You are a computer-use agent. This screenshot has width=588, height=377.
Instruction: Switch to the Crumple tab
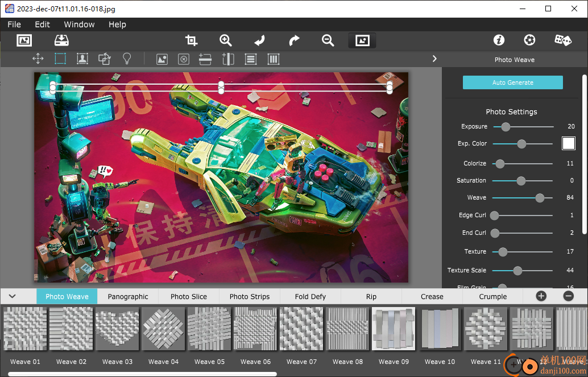click(x=493, y=296)
